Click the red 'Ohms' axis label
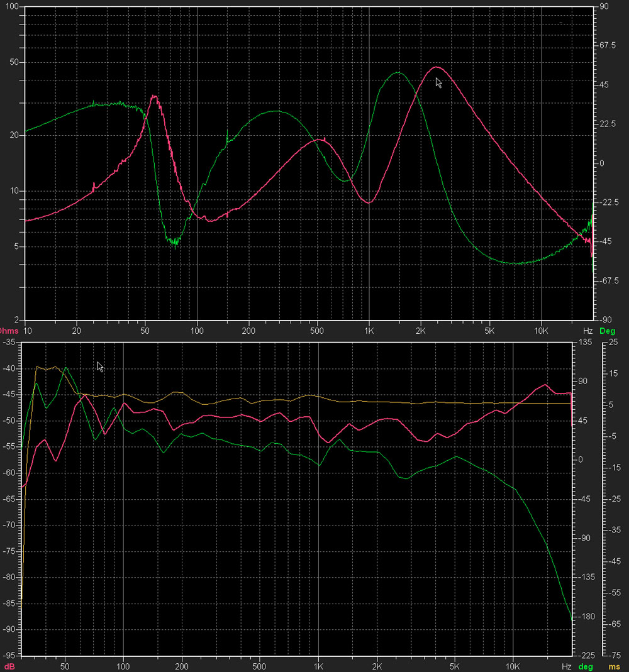Viewport: 629px width, 672px height. [x=9, y=330]
